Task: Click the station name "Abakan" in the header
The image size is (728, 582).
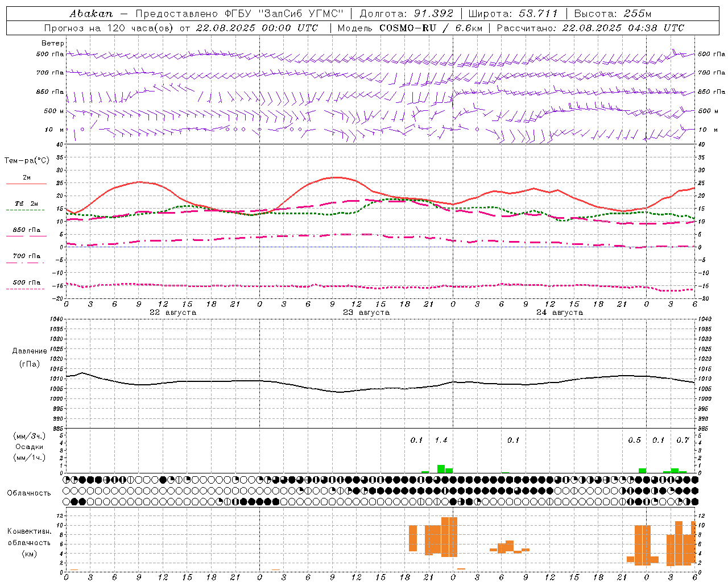Action: pyautogui.click(x=91, y=14)
